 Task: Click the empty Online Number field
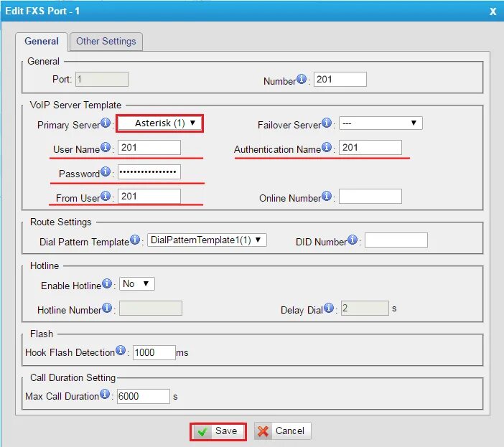[x=370, y=196]
